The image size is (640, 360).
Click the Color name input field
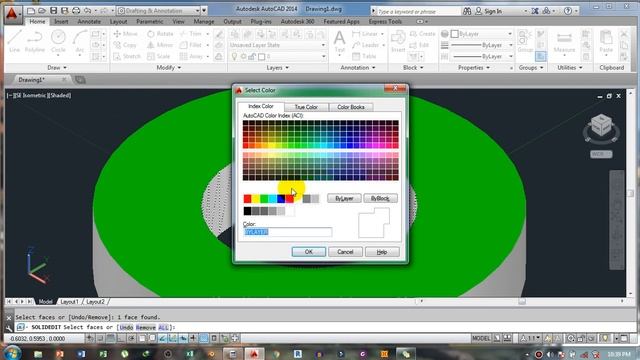tap(288, 232)
